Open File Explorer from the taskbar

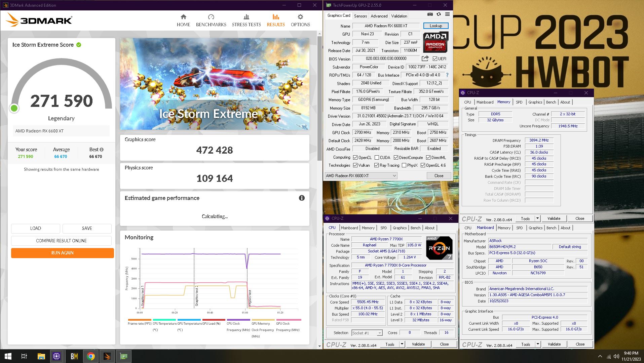[41, 356]
